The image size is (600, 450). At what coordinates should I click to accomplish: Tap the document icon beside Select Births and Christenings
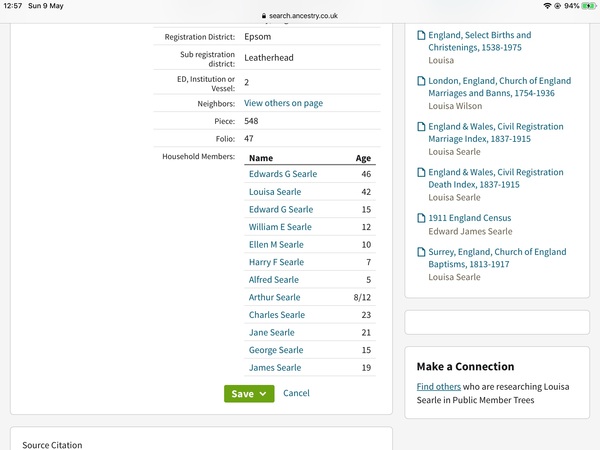pyautogui.click(x=421, y=36)
